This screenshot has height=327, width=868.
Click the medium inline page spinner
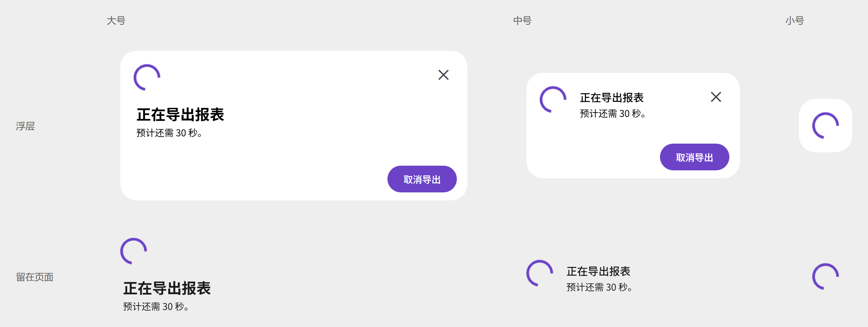(539, 274)
